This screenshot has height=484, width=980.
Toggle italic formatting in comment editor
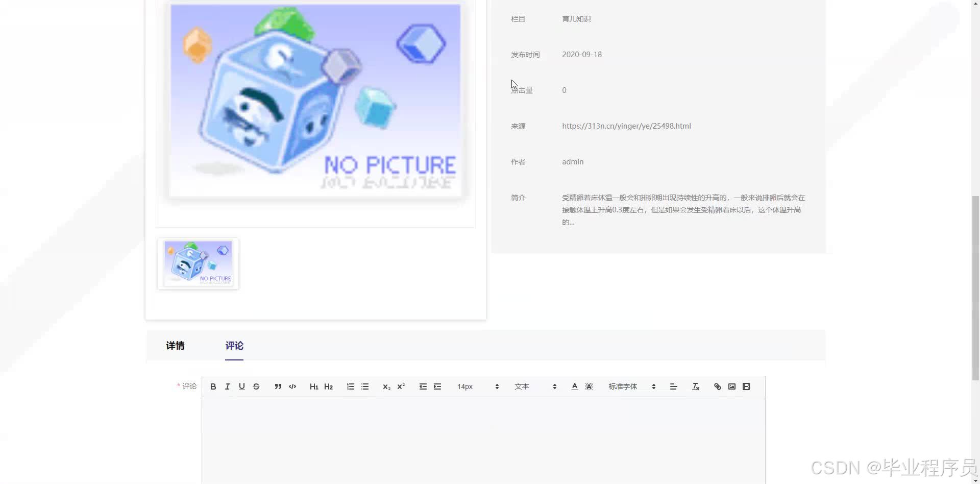[x=228, y=386]
